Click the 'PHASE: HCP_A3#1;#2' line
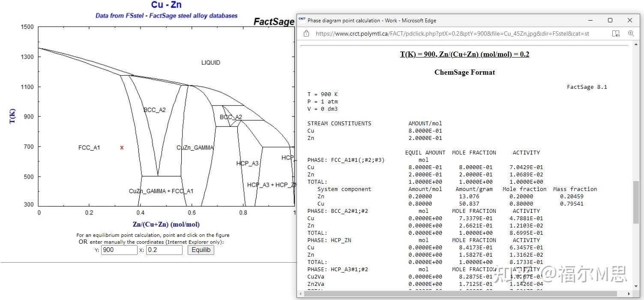644x300 pixels. coord(338,270)
